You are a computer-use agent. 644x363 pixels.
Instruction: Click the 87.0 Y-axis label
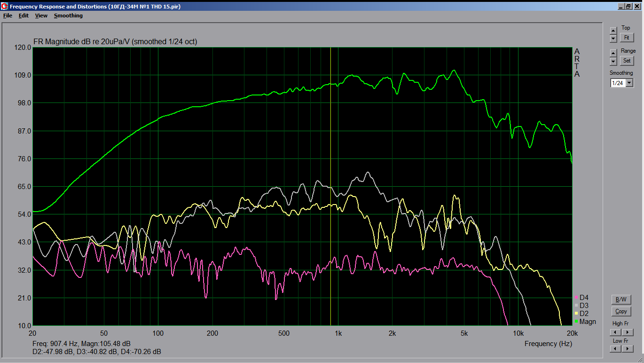click(x=24, y=131)
